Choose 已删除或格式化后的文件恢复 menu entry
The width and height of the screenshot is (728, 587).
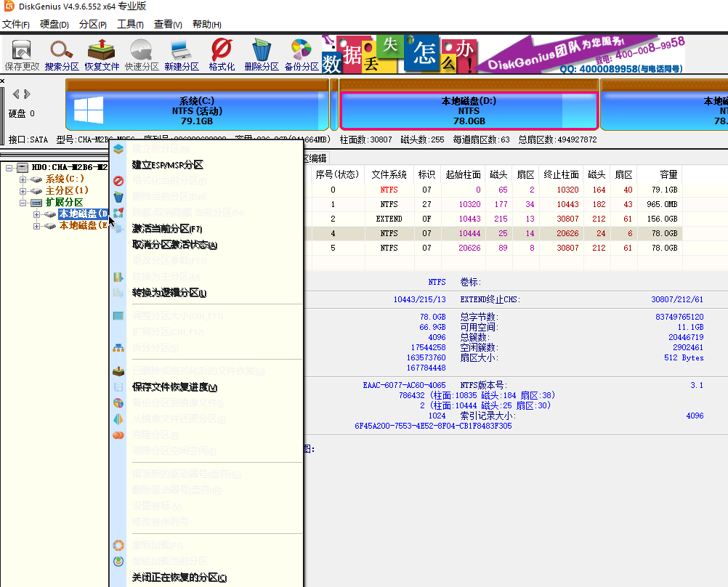click(198, 371)
